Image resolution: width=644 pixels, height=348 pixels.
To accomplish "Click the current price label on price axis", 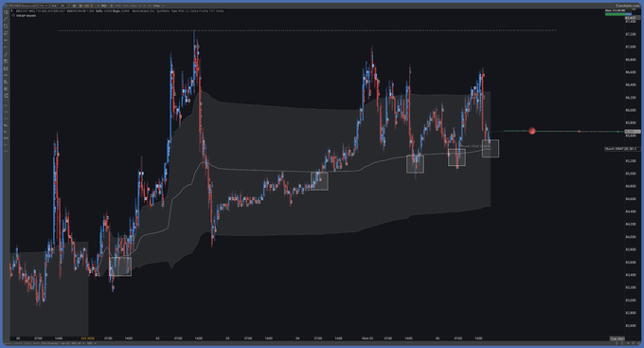I will pos(633,132).
